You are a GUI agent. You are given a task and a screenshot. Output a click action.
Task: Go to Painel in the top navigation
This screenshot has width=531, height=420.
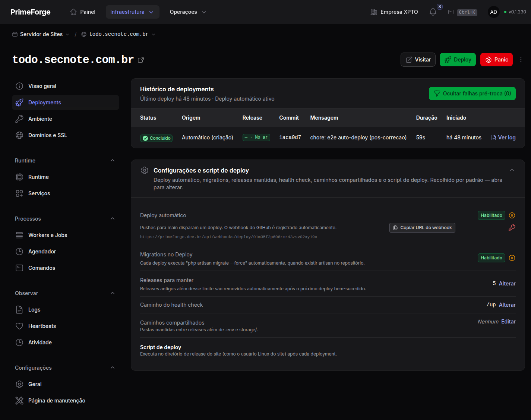click(x=83, y=12)
